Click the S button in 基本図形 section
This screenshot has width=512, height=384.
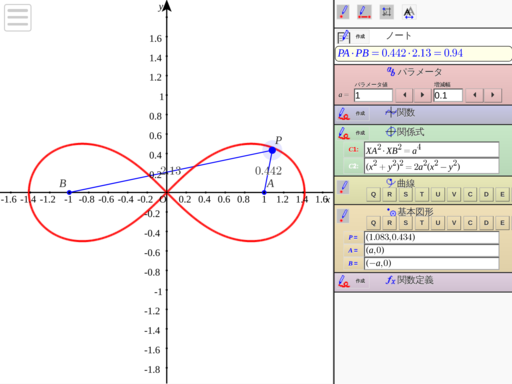click(x=406, y=223)
